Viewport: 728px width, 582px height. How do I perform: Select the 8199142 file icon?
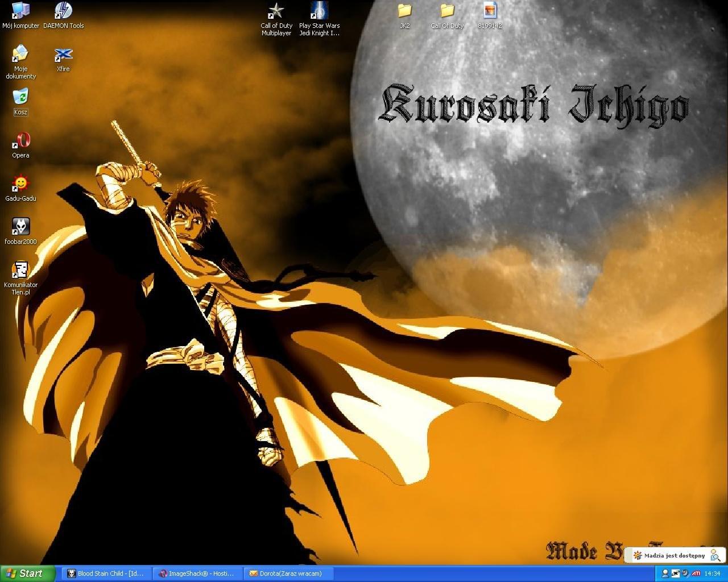tap(490, 15)
